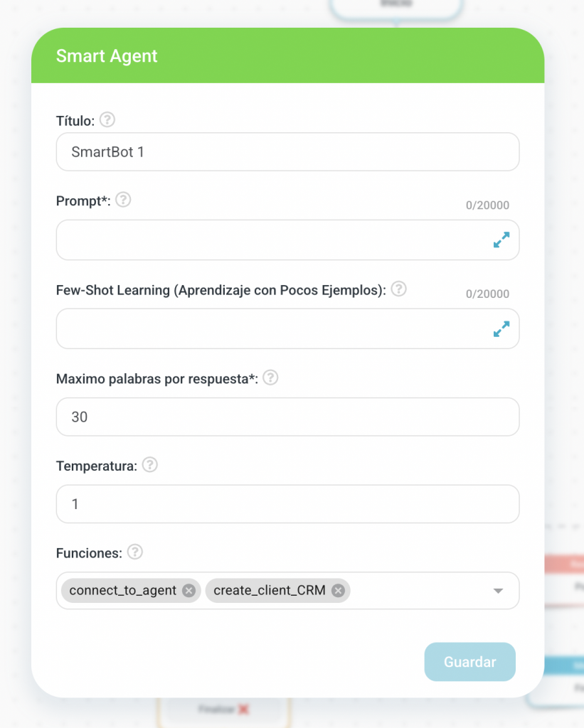This screenshot has width=584, height=728.
Task: Click the Funciones help icon
Action: point(134,552)
